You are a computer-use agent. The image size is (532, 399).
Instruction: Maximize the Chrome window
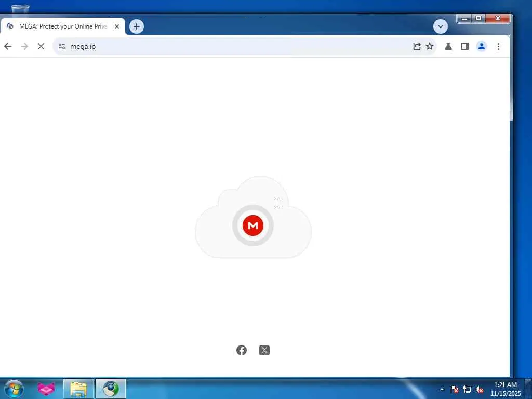pyautogui.click(x=478, y=18)
